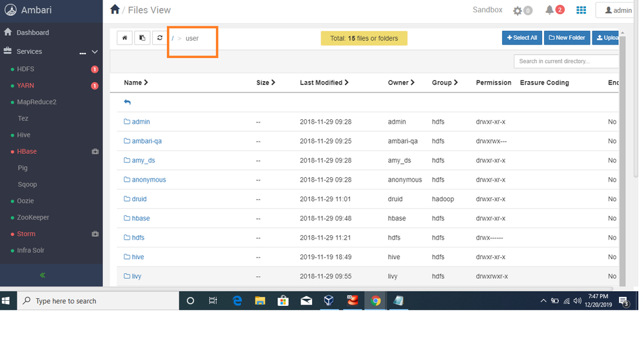Click the root slash breadcrumb

(x=173, y=38)
